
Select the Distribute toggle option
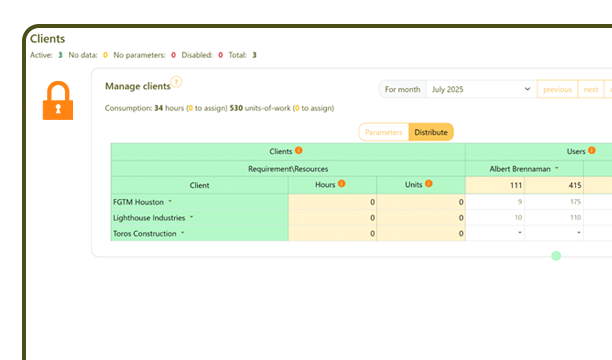point(431,132)
